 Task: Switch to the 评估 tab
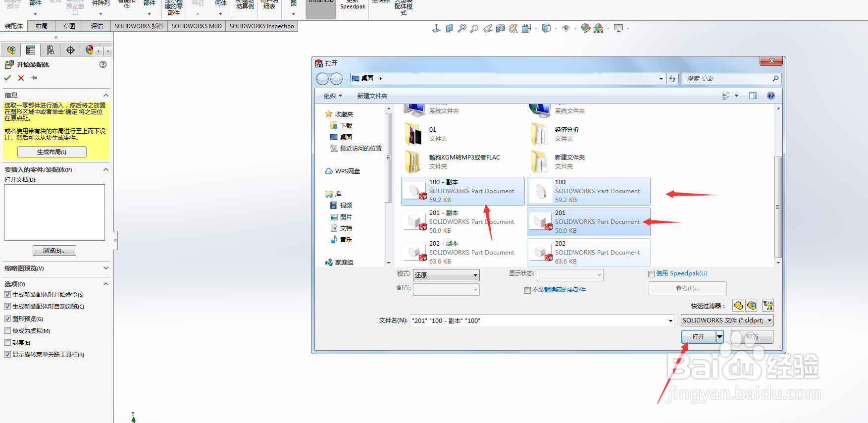(x=97, y=26)
